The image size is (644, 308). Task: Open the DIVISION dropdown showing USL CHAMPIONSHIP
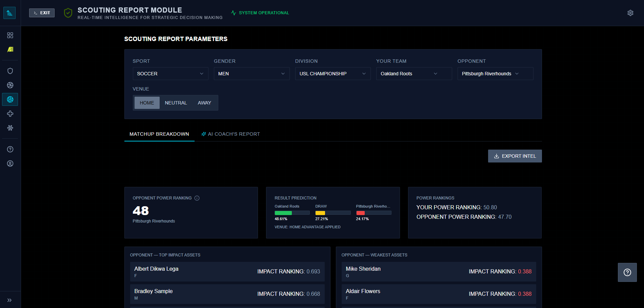point(333,74)
